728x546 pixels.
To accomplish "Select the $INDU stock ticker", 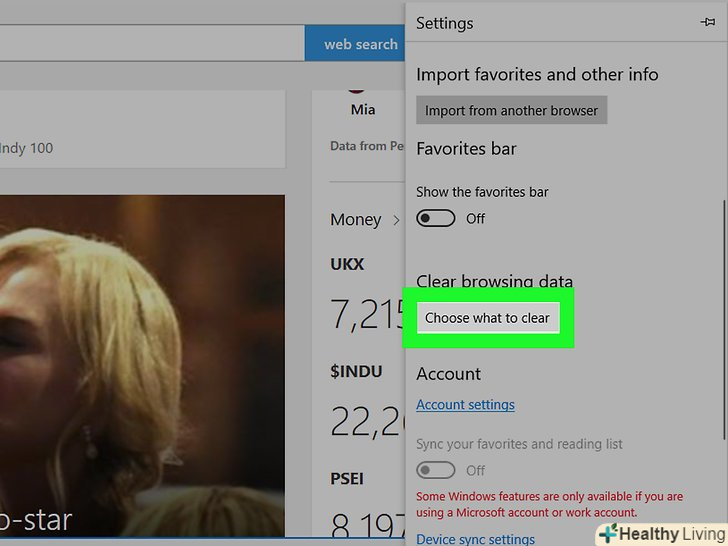I will click(357, 371).
